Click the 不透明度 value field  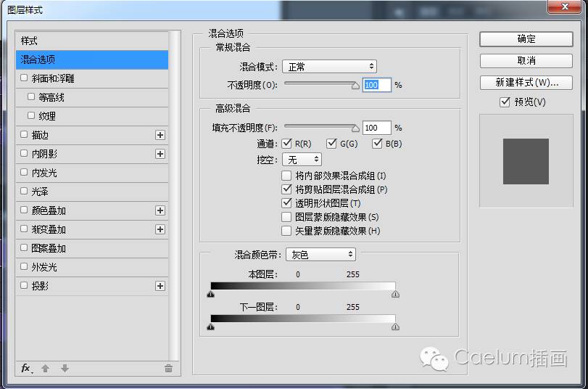point(377,85)
